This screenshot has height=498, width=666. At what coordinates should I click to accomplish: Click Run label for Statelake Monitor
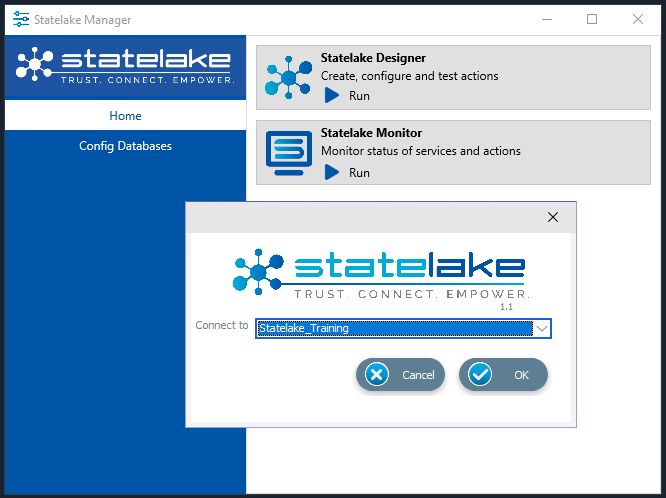pyautogui.click(x=359, y=173)
